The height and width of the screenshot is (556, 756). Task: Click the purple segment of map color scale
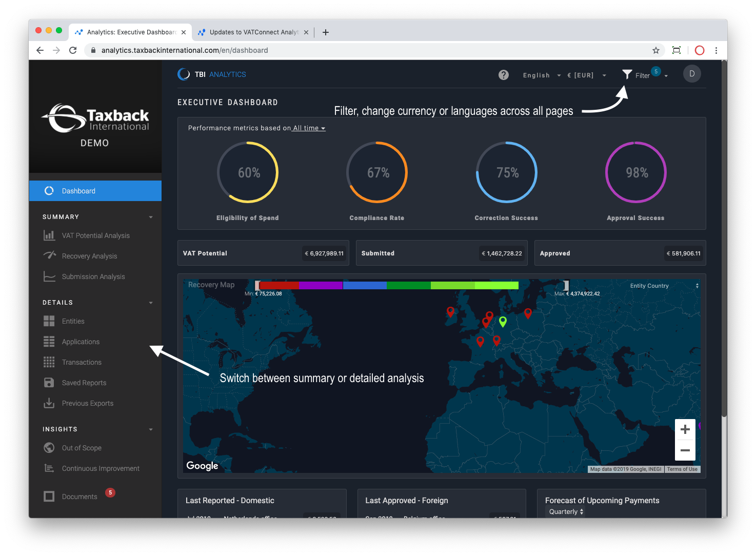click(321, 285)
